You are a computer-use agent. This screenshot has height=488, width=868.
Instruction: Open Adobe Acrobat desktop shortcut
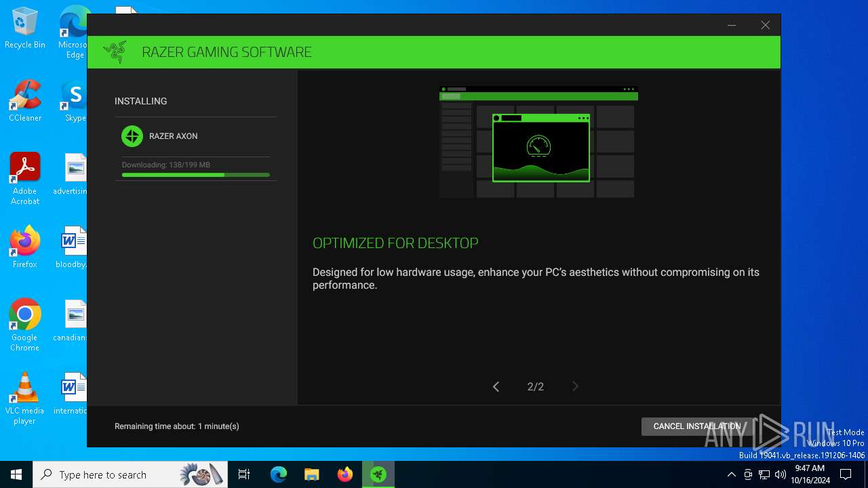pos(25,179)
